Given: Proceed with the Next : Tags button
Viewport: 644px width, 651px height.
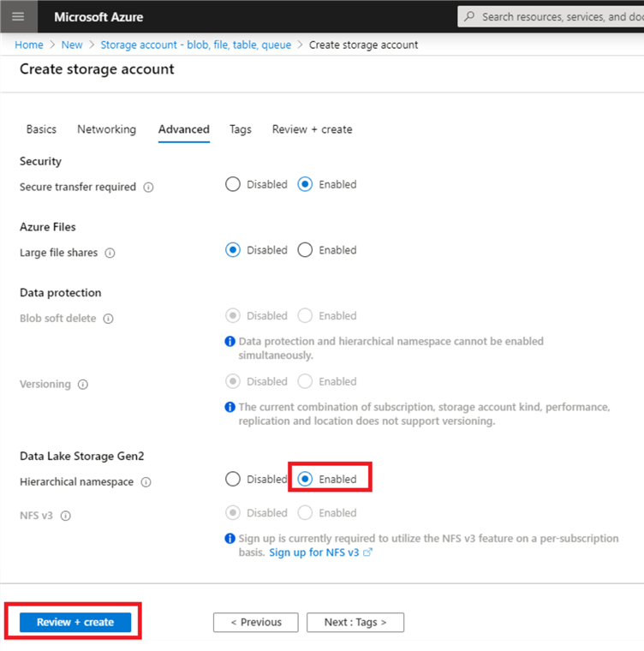Looking at the screenshot, I should pyautogui.click(x=355, y=622).
